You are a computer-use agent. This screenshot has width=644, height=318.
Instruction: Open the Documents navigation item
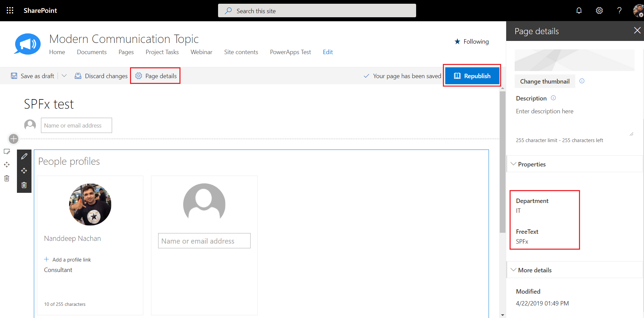[x=92, y=52]
